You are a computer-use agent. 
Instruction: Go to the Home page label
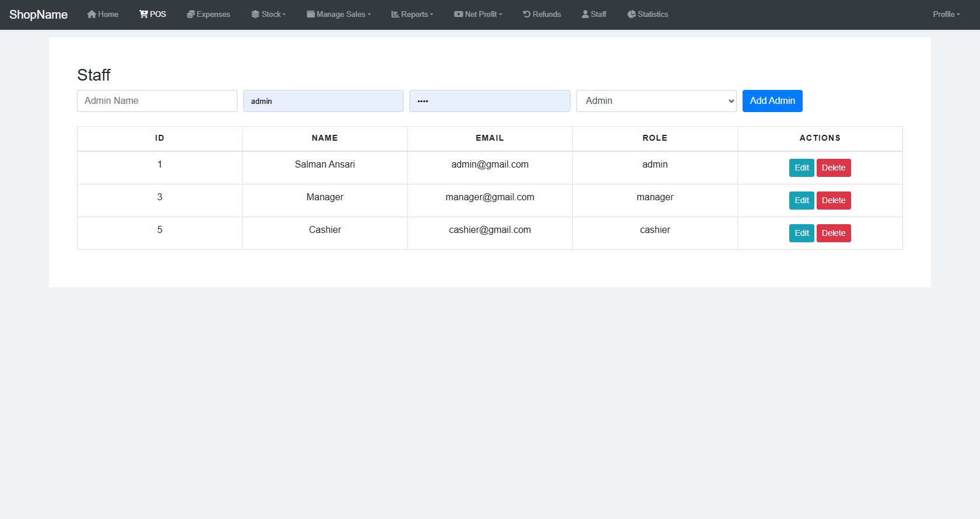click(x=108, y=14)
